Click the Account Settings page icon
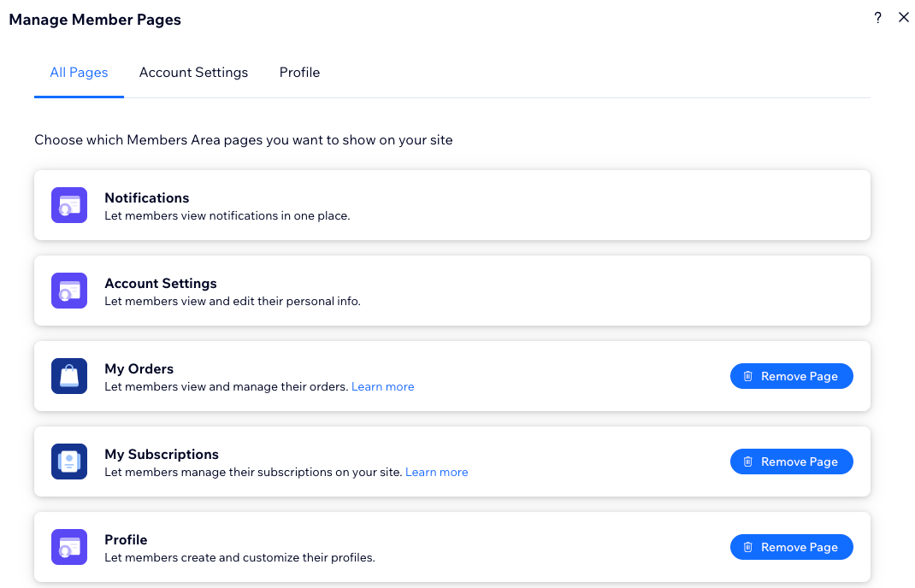This screenshot has height=588, width=915. pyautogui.click(x=69, y=291)
